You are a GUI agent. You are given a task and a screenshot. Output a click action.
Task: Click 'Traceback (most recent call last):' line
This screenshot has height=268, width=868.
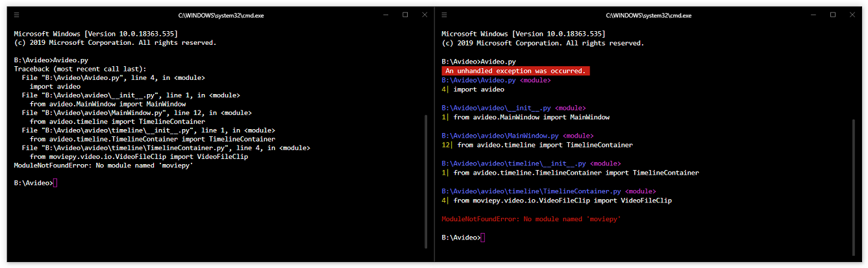point(81,69)
